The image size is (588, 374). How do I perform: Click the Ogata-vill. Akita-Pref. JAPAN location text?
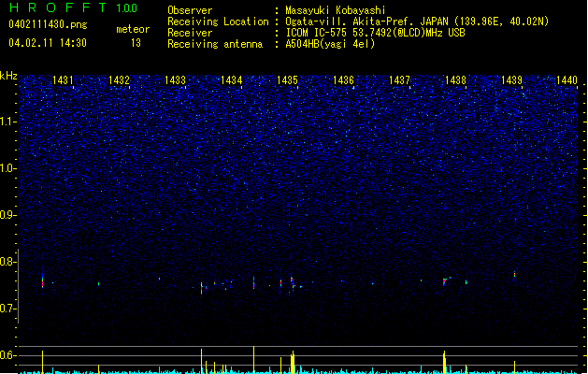coord(417,22)
